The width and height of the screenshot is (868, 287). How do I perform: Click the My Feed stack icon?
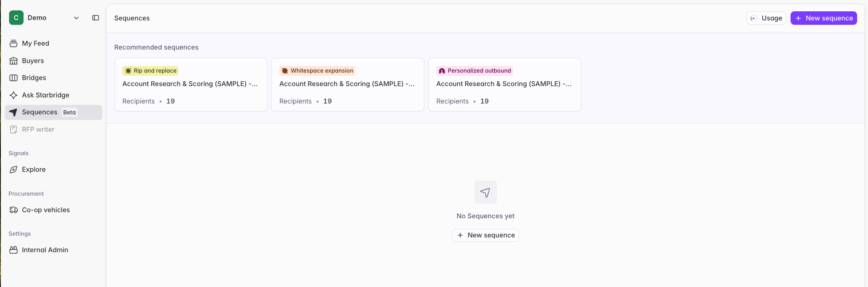(13, 43)
